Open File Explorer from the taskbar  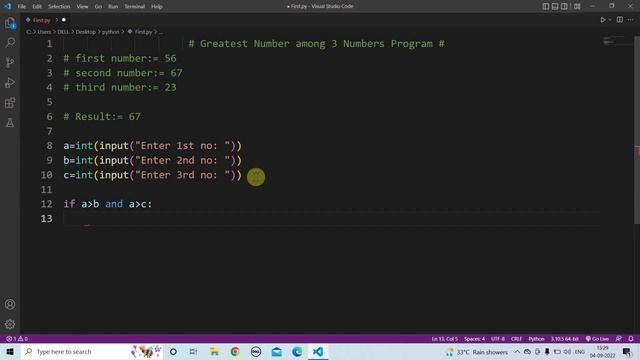tap(214, 351)
